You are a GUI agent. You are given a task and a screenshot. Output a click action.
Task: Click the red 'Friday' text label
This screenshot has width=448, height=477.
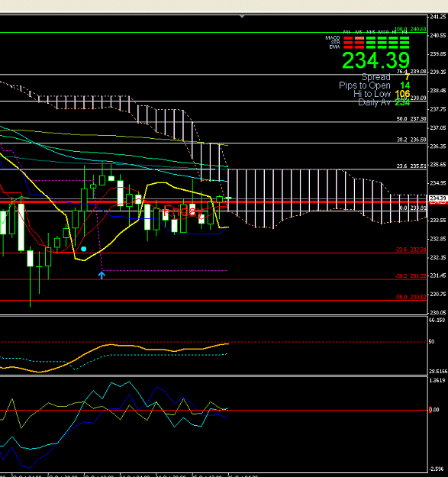coord(183,211)
